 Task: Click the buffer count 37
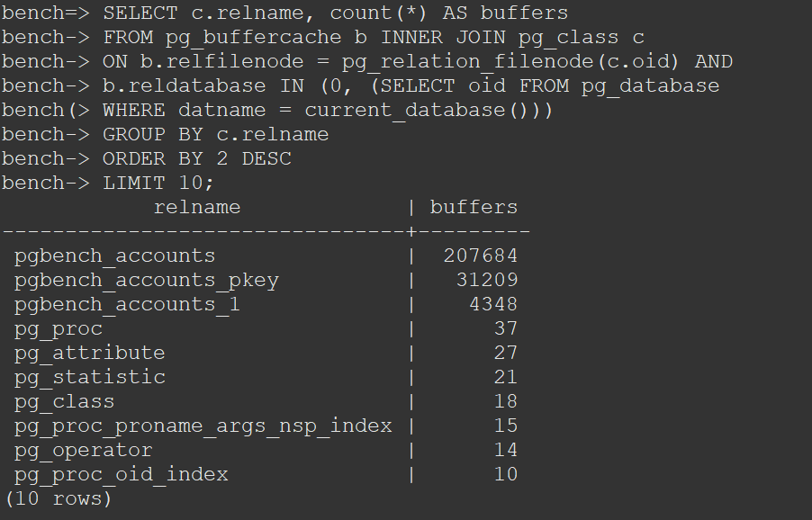[x=505, y=328]
